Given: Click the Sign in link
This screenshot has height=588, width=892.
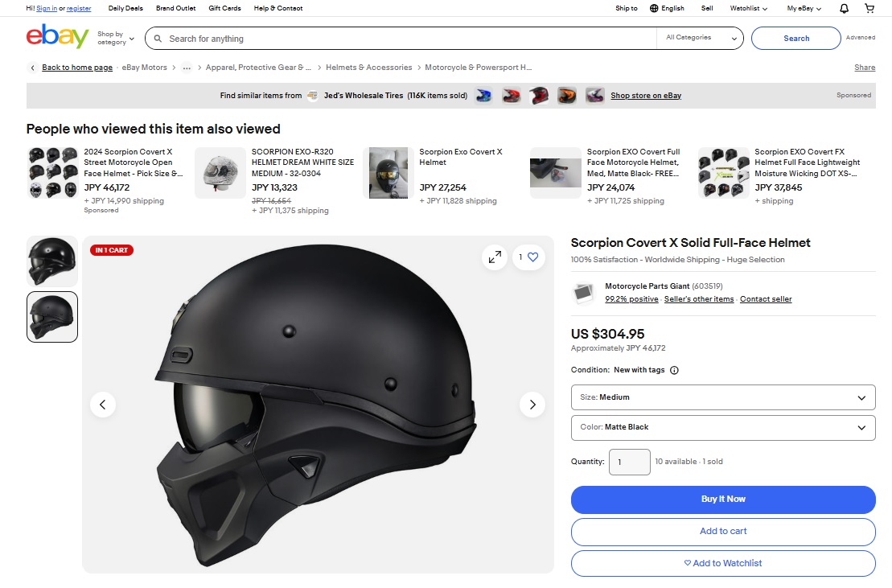Looking at the screenshot, I should pos(47,9).
